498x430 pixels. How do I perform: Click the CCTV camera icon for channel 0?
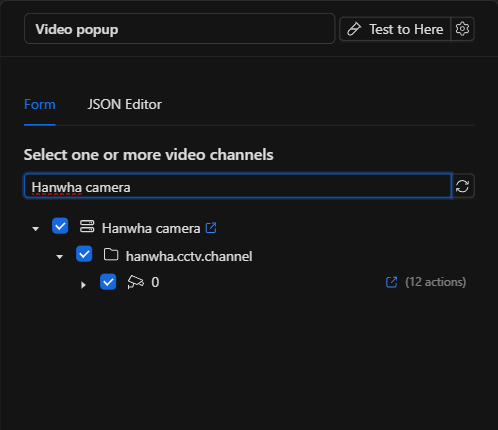[135, 282]
